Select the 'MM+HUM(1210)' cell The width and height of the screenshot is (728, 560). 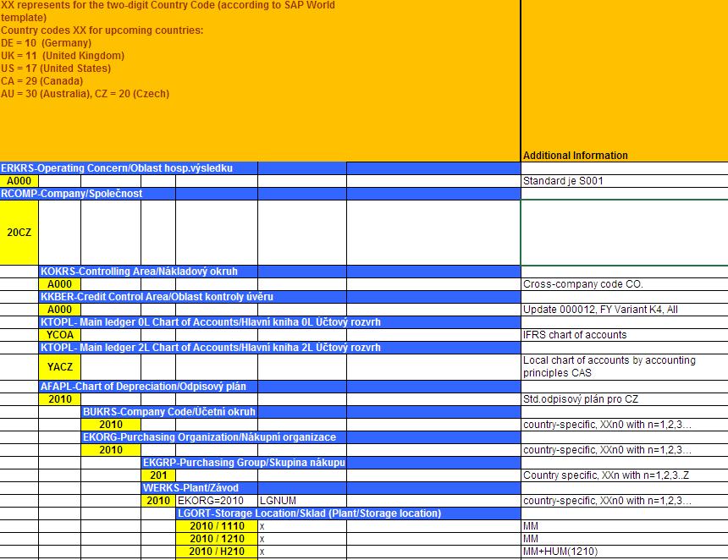[624, 552]
